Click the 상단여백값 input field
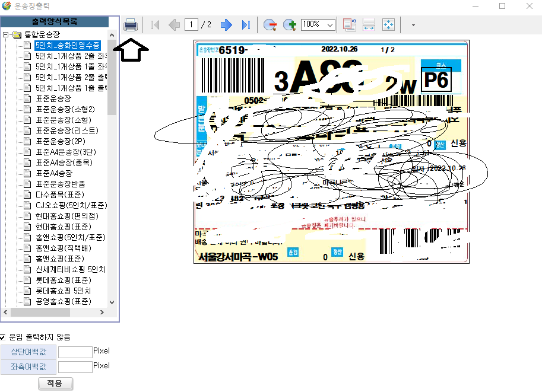 click(75, 352)
